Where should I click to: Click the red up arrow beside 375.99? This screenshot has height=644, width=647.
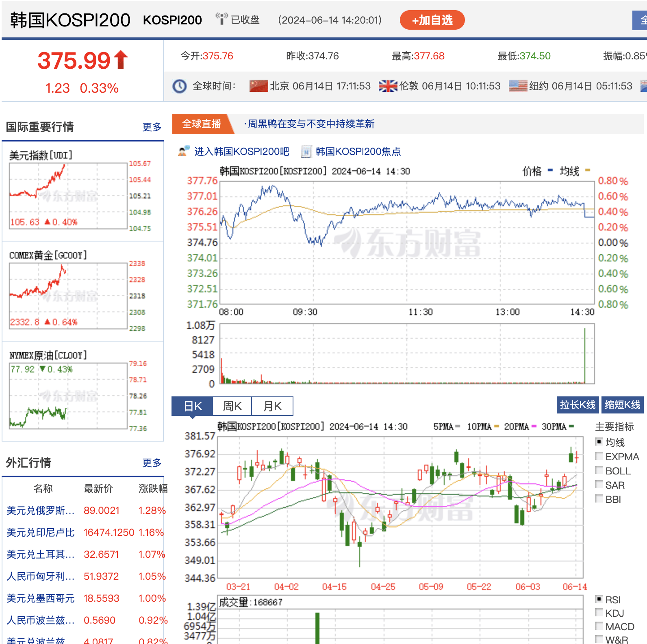click(121, 60)
